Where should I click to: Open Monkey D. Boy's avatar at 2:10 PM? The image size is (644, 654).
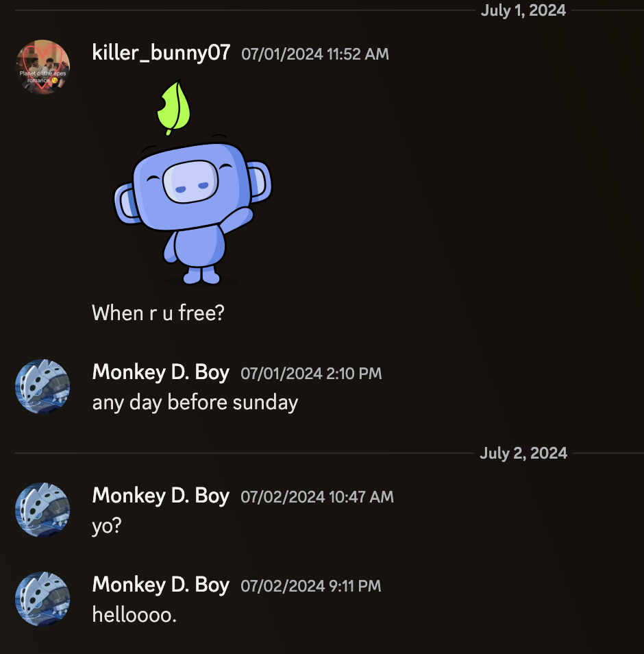coord(42,386)
